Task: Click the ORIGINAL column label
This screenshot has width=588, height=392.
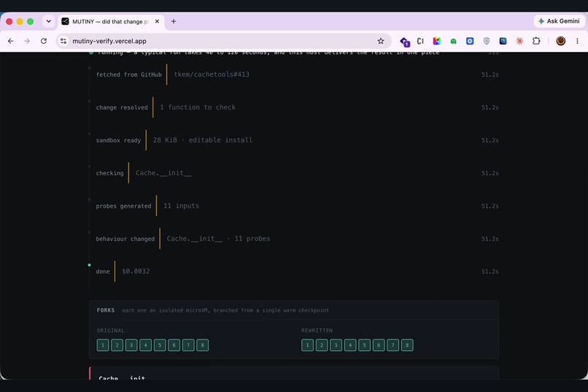Action: pyautogui.click(x=111, y=331)
